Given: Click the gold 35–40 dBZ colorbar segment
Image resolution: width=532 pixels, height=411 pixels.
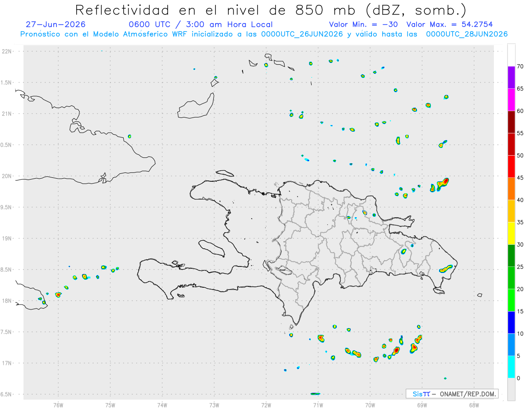Looking at the screenshot, I should click(x=511, y=211).
